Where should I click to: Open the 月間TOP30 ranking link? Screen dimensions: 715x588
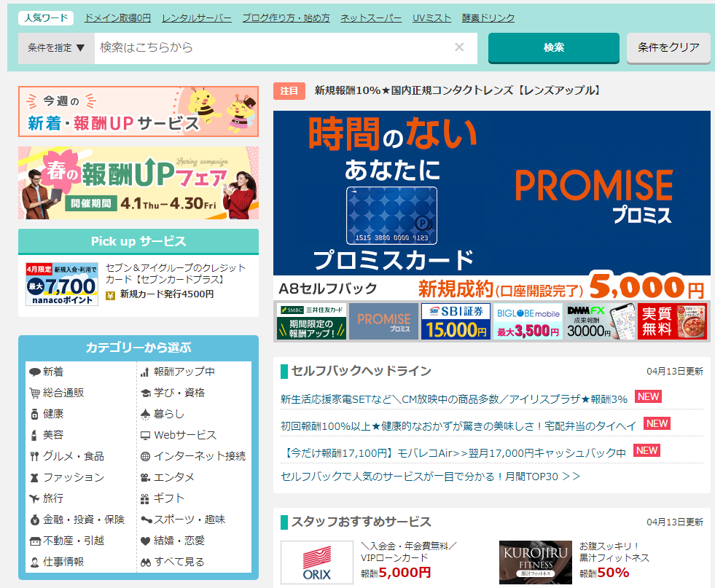coord(430,477)
